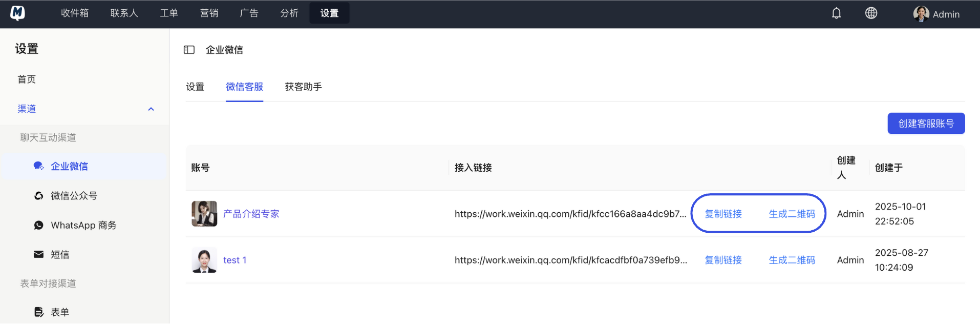Open 微信公众号 channel settings
Screen dimensions: 980x324
pyautogui.click(x=74, y=196)
